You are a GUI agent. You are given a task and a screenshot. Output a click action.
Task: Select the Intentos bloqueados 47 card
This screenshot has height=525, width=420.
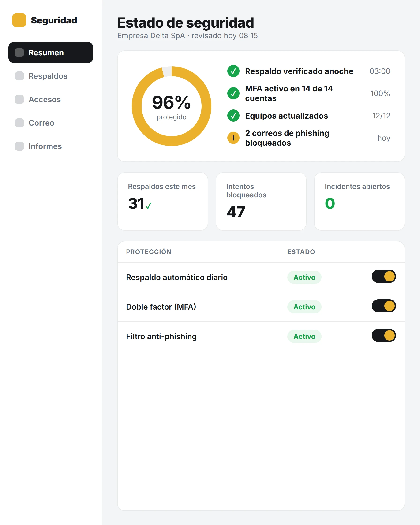(x=261, y=201)
